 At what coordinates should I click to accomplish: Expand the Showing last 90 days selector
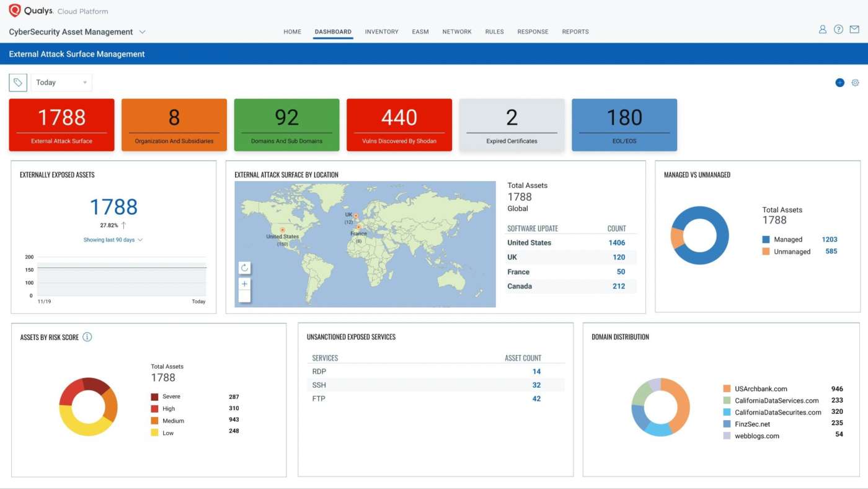pos(112,240)
